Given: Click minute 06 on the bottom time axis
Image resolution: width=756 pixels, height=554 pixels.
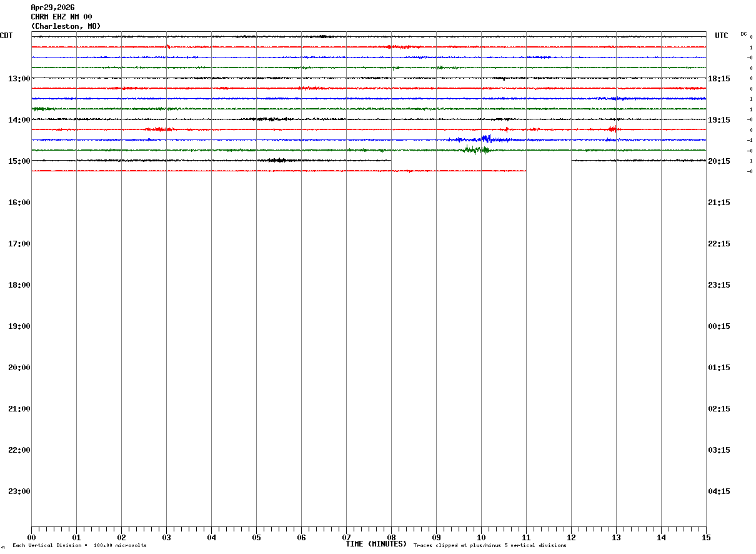Looking at the screenshot, I should tap(301, 537).
